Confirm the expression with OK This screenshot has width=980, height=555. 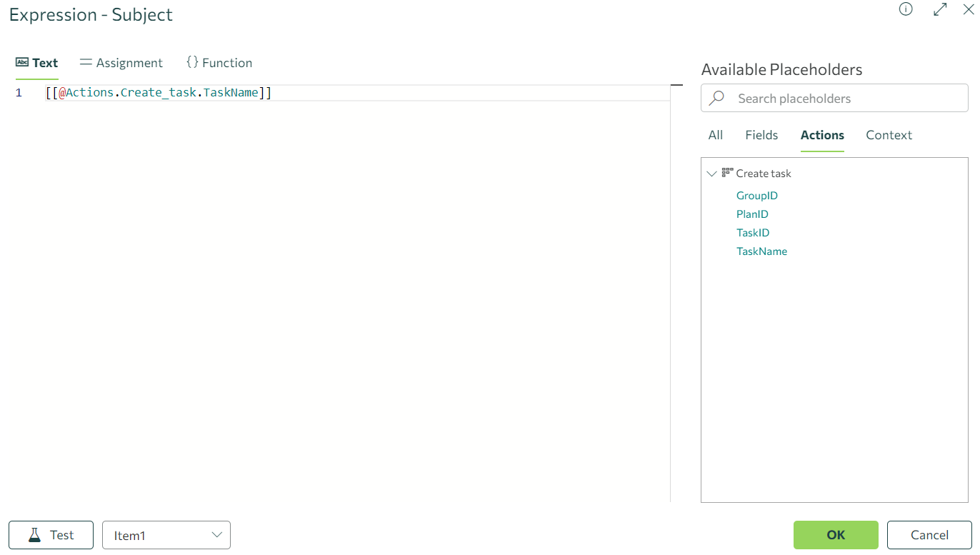[835, 534]
